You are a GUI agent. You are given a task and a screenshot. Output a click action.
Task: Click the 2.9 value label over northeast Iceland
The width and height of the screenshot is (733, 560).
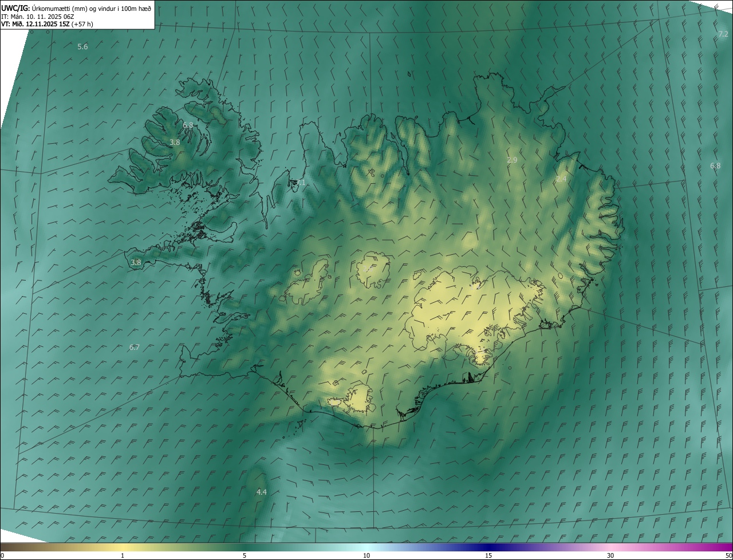[x=512, y=160]
